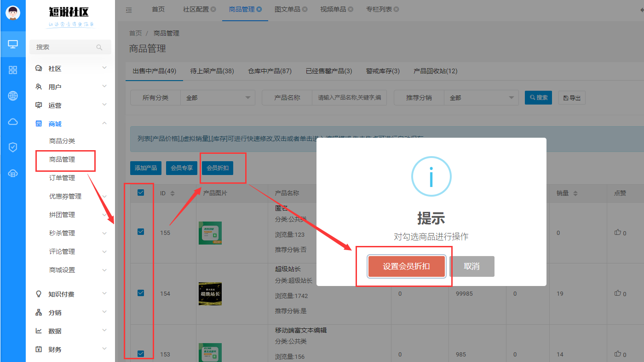Close the 视频单品 tab
The height and width of the screenshot is (362, 644).
pos(351,9)
